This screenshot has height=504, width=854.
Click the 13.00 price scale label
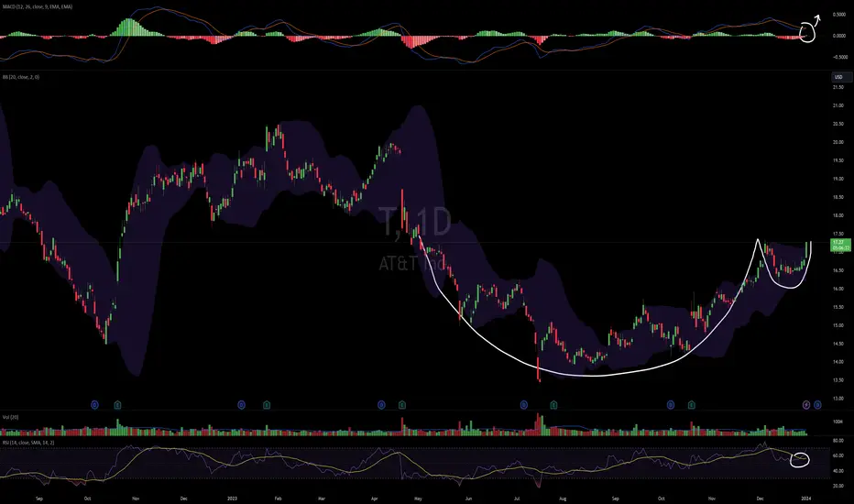coord(838,399)
